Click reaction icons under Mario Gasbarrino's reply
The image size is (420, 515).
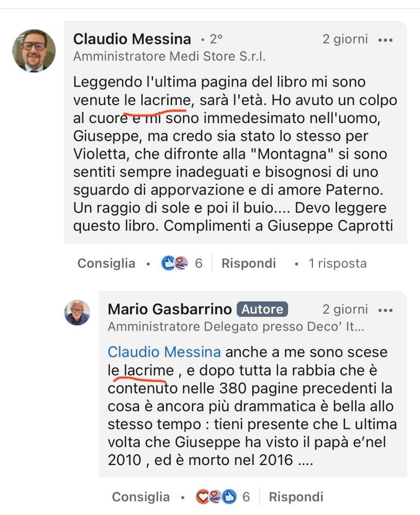(x=215, y=497)
